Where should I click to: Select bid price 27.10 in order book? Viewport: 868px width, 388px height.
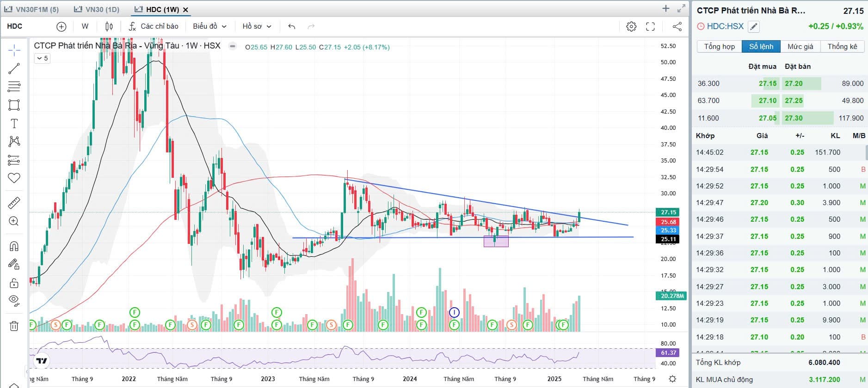(x=768, y=101)
